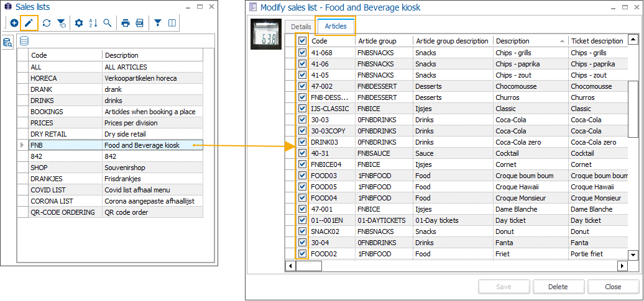
Task: Click the printer icon
Action: click(126, 24)
